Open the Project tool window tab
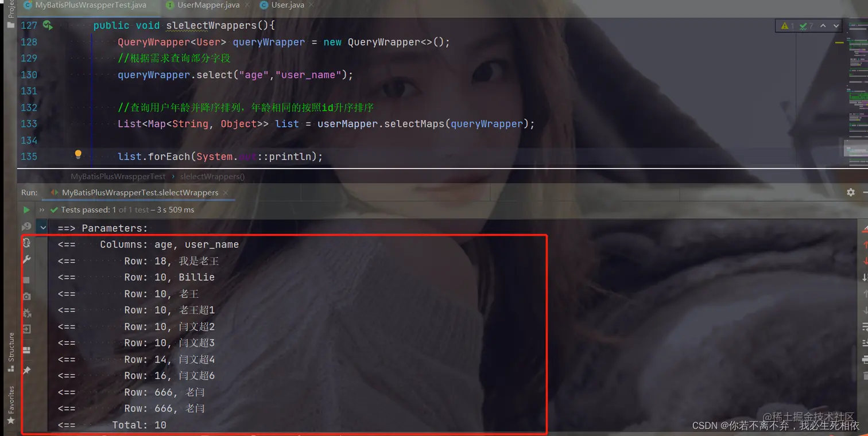The height and width of the screenshot is (436, 868). coord(11,13)
